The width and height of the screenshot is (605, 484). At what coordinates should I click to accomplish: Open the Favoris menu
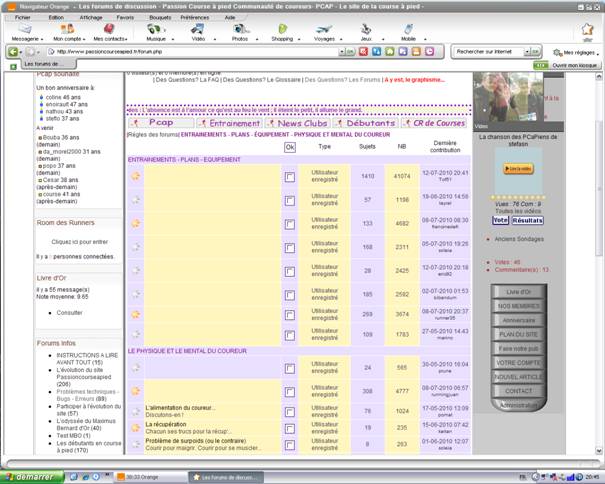(125, 17)
